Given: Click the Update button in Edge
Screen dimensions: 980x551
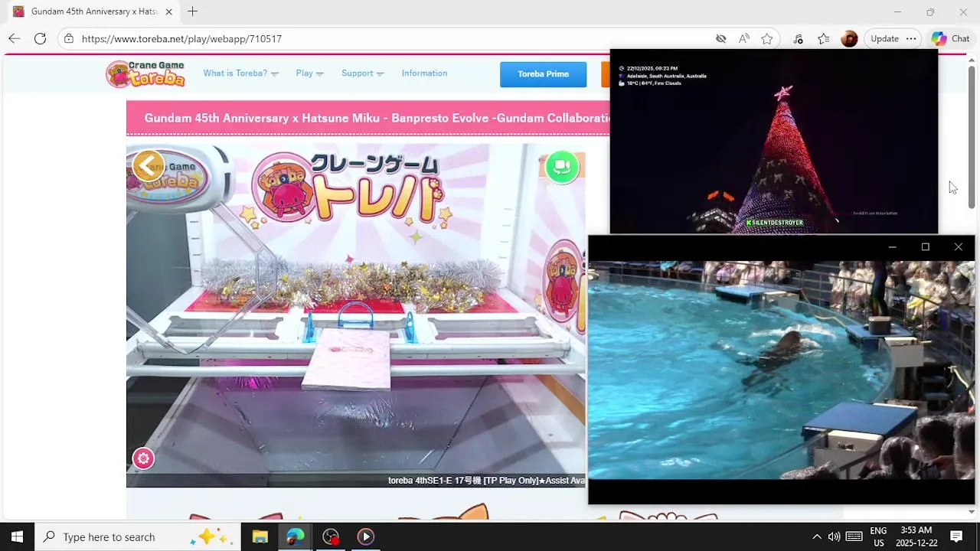Looking at the screenshot, I should coord(884,38).
